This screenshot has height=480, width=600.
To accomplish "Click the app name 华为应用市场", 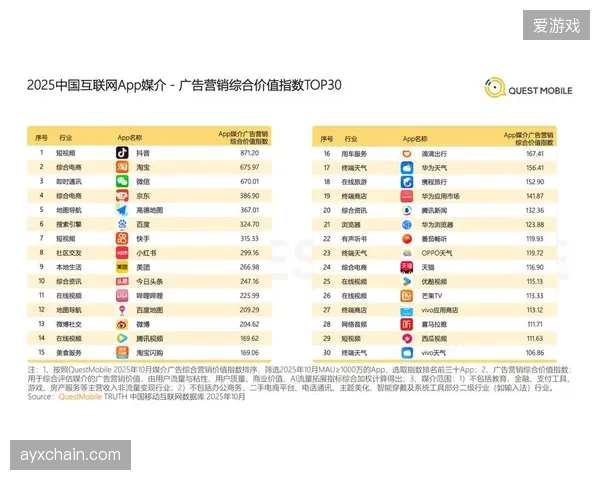I will pyautogui.click(x=440, y=196).
